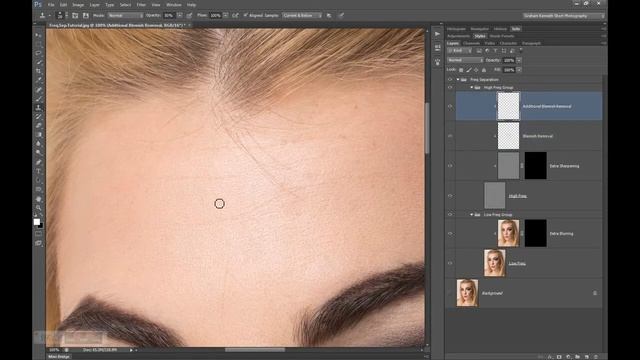640x360 pixels.
Task: Hide the Freq Separation group
Action: (x=450, y=80)
